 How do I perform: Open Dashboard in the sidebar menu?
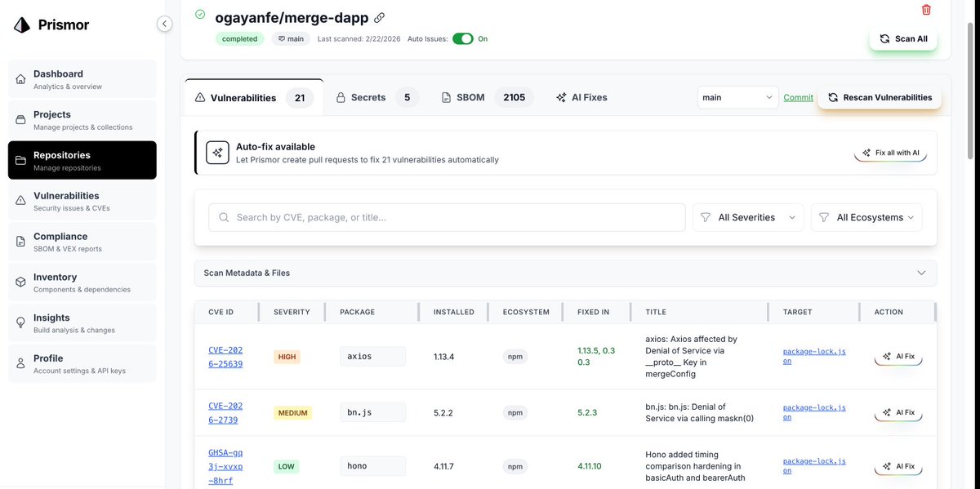tap(82, 79)
